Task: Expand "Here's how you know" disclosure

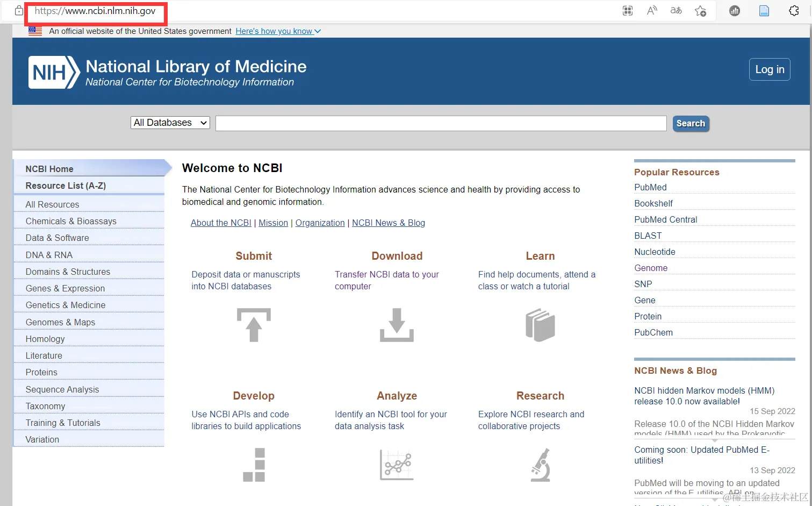Action: (278, 31)
